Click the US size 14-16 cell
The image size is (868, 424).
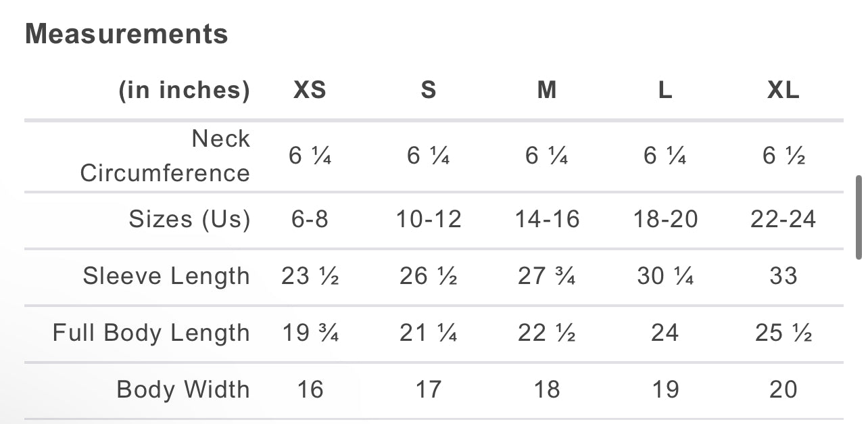click(547, 219)
